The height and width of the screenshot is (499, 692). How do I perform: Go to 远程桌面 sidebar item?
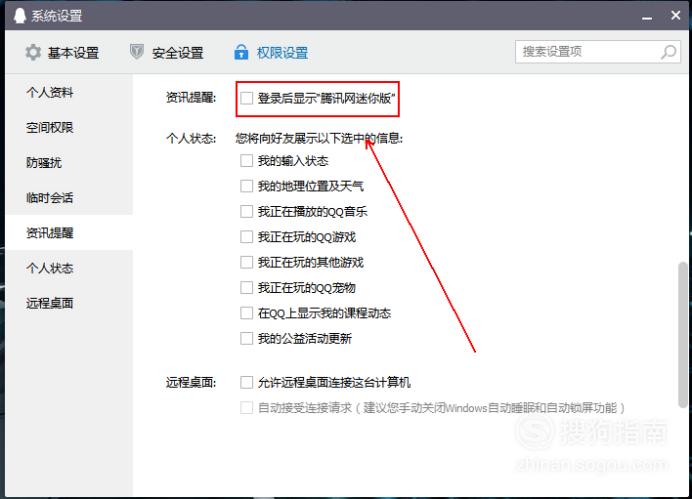pyautogui.click(x=69, y=303)
